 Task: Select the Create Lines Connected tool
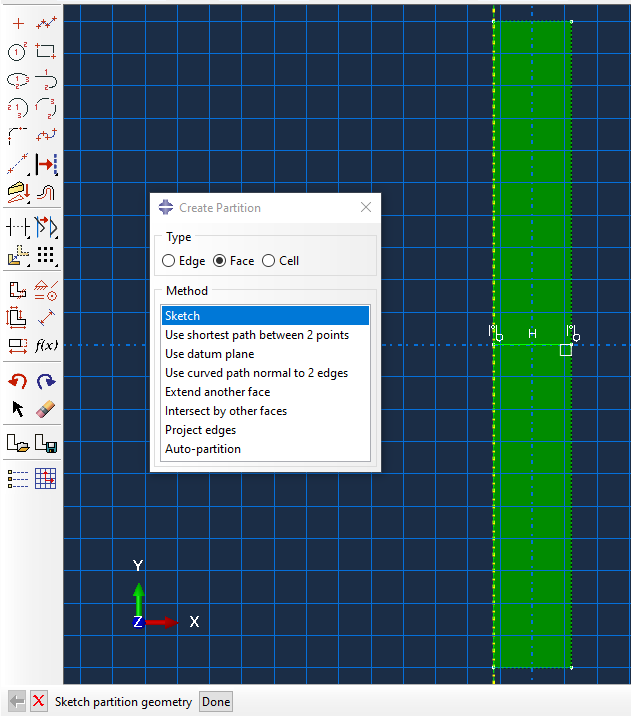point(46,23)
